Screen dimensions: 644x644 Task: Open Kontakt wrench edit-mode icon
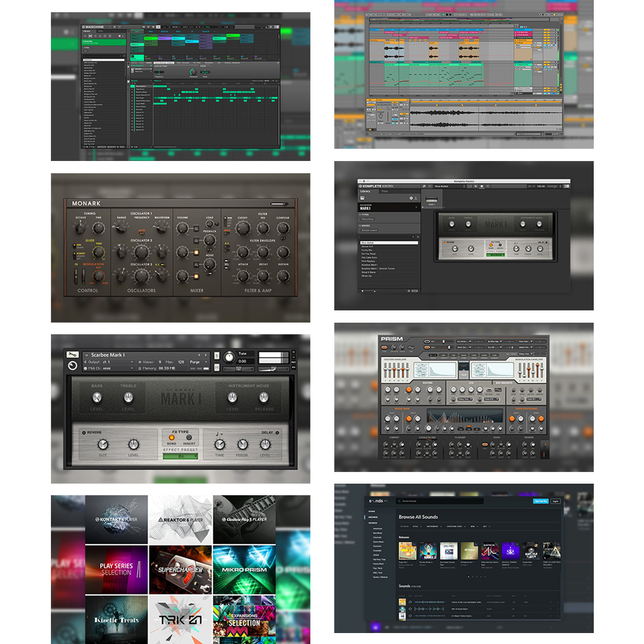pyautogui.click(x=72, y=355)
